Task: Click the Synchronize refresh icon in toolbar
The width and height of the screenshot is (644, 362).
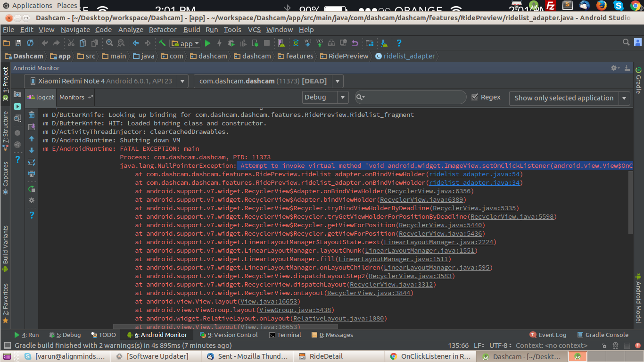Action: coord(30,43)
